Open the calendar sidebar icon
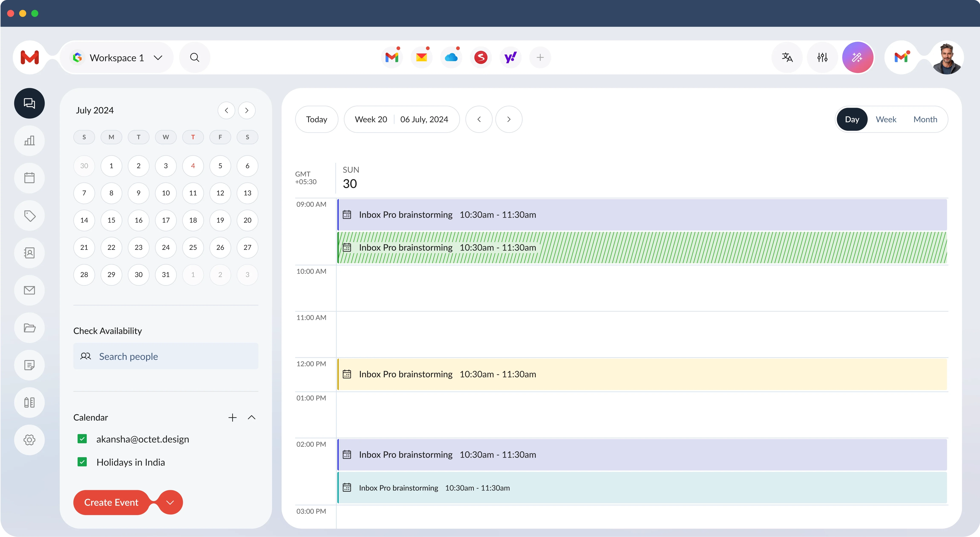Image resolution: width=980 pixels, height=537 pixels. pyautogui.click(x=29, y=178)
